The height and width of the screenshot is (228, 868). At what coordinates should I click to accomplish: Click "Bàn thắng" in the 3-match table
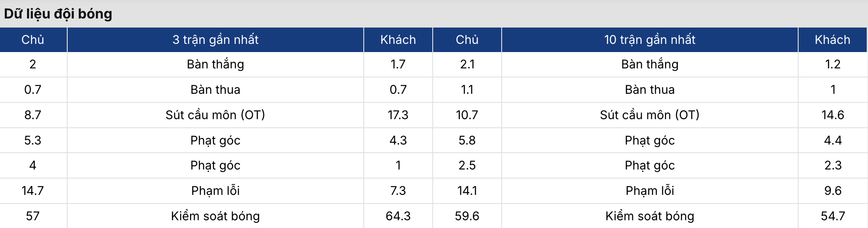(215, 64)
